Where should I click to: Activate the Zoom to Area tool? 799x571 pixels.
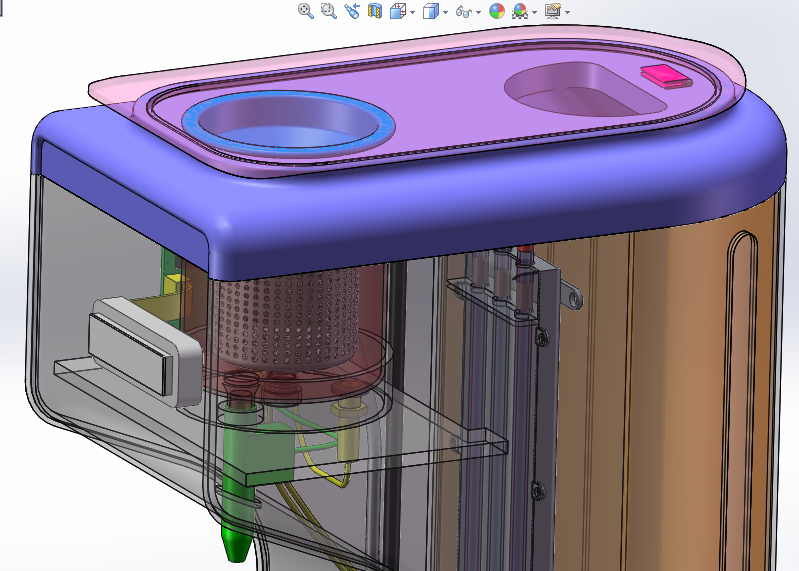329,11
